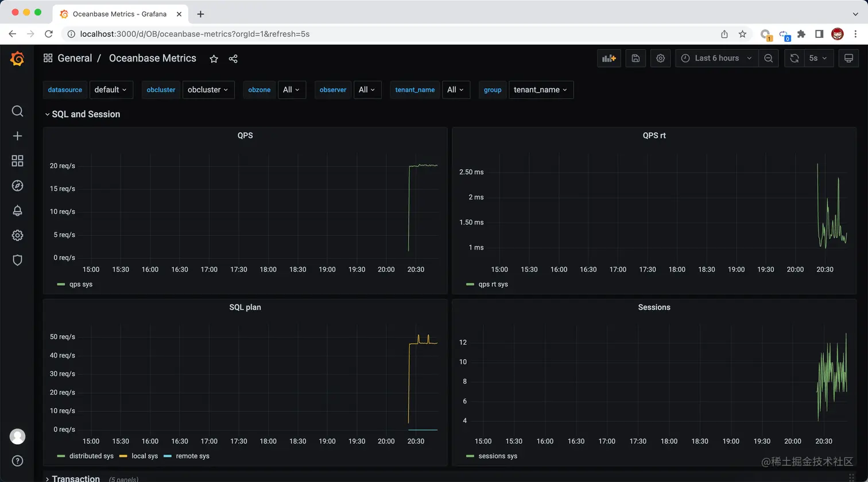Toggle the remote sys legend series
Image resolution: width=868 pixels, height=482 pixels.
(192, 456)
